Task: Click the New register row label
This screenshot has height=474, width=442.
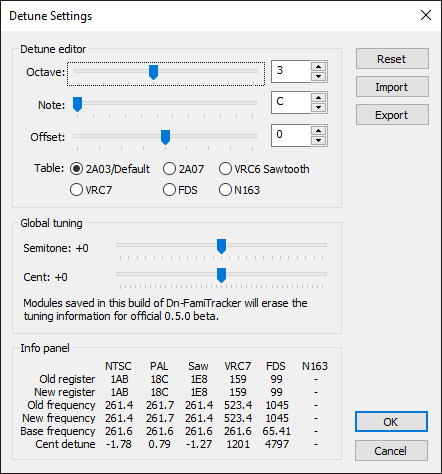Action: click(x=65, y=392)
